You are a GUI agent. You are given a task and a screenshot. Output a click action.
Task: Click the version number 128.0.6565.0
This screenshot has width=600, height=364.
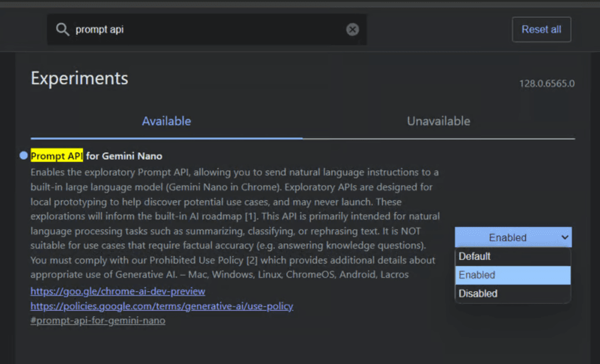coord(547,84)
